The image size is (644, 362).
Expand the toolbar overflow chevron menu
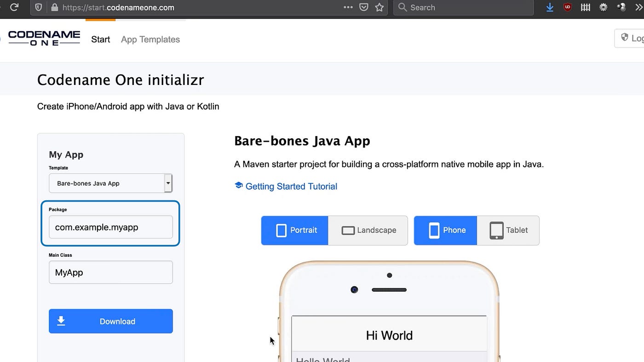(639, 7)
